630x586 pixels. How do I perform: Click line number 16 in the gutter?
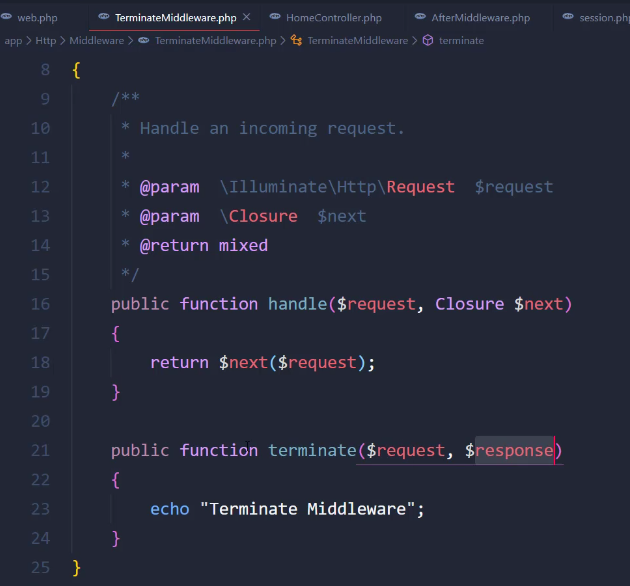(41, 304)
